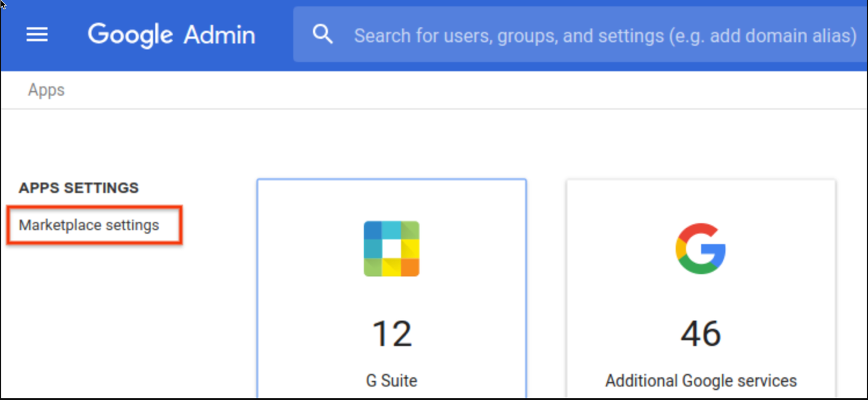Click the Google "G" logo icon

701,248
